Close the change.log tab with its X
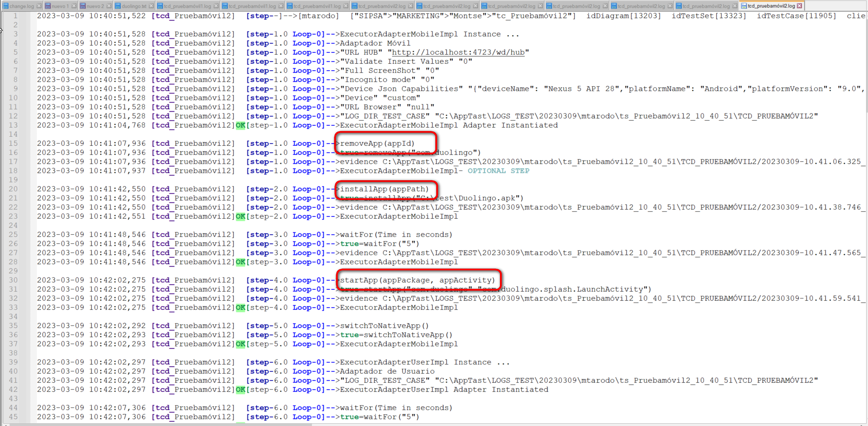Screen dimensions: 868x426 (39, 6)
